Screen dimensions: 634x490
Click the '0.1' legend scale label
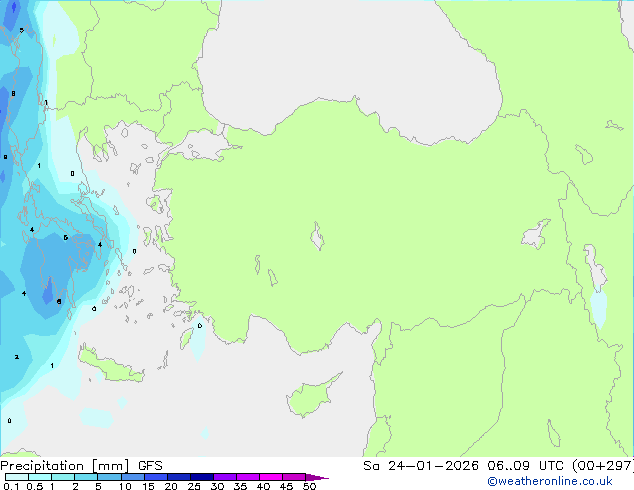pyautogui.click(x=11, y=486)
